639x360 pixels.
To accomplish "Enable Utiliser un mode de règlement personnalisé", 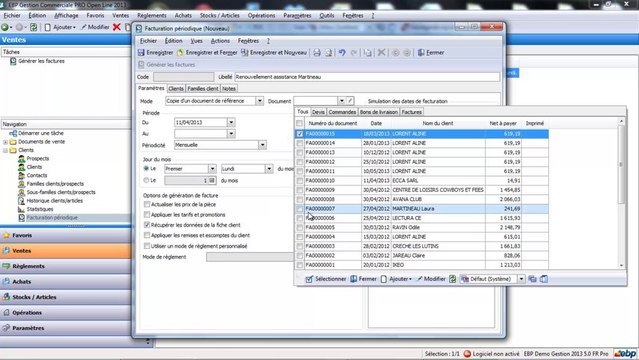I will [147, 246].
